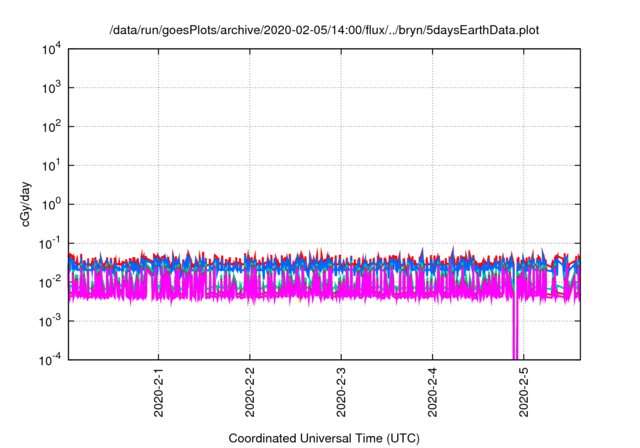The width and height of the screenshot is (640, 448).
Task: Click the 10^-4 y-axis tick label
Action: [x=50, y=359]
